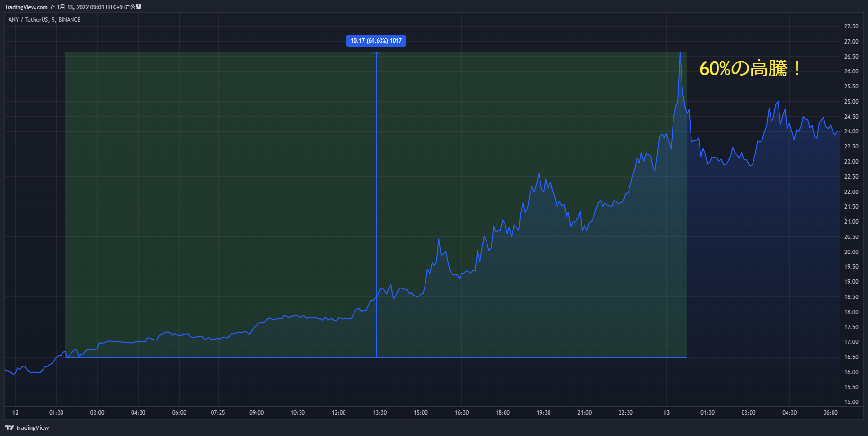Click the 23.50 price axis label

pyautogui.click(x=851, y=147)
